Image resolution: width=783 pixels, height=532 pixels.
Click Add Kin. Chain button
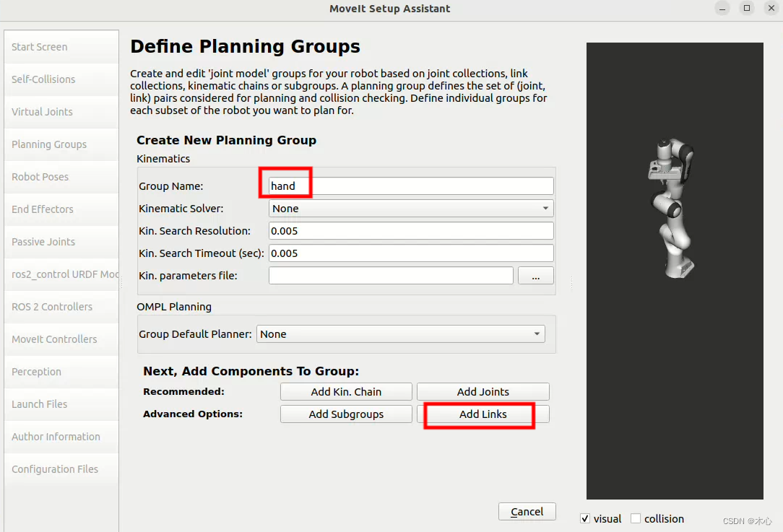346,392
